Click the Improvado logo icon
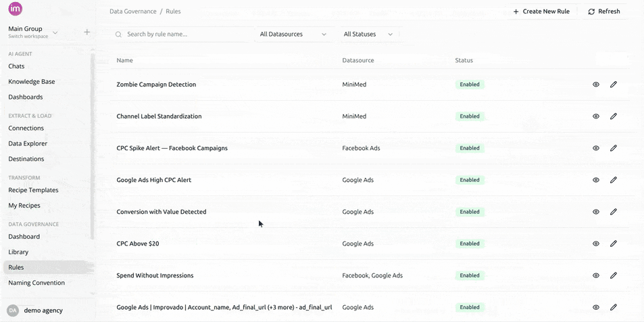644x322 pixels. pos(15,9)
